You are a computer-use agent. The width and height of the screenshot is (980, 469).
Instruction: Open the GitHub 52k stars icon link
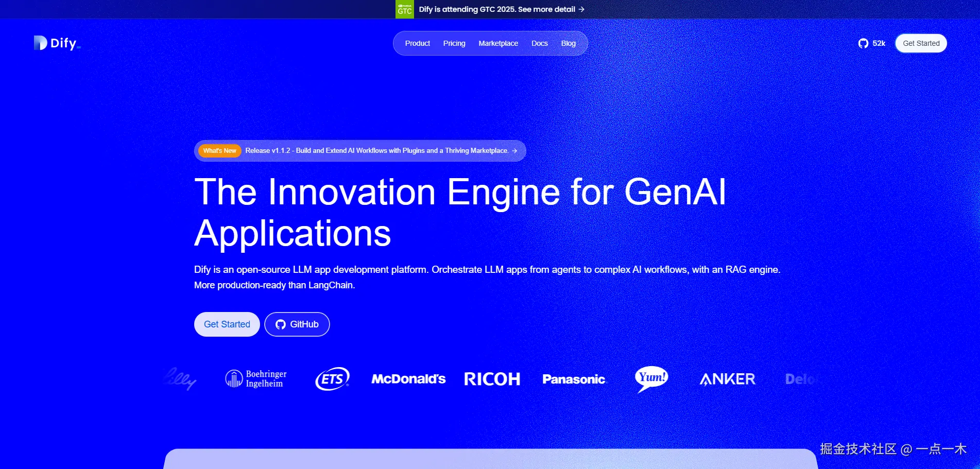click(871, 43)
